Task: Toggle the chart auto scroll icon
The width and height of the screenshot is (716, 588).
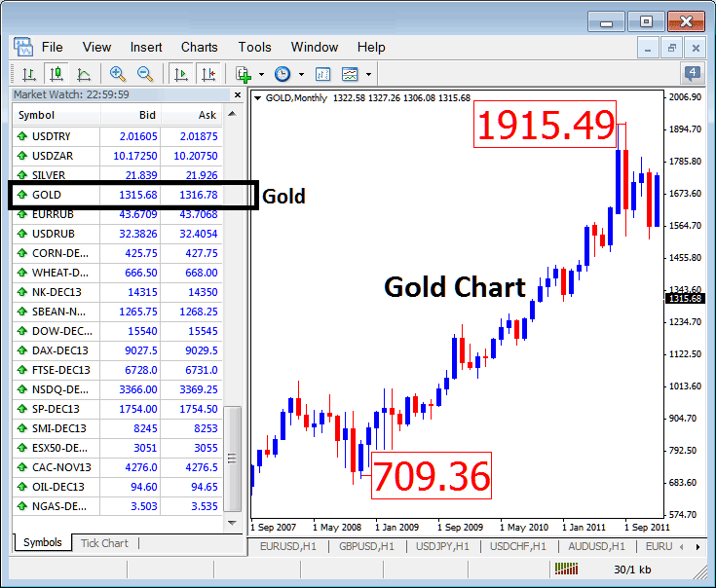Action: 181,74
